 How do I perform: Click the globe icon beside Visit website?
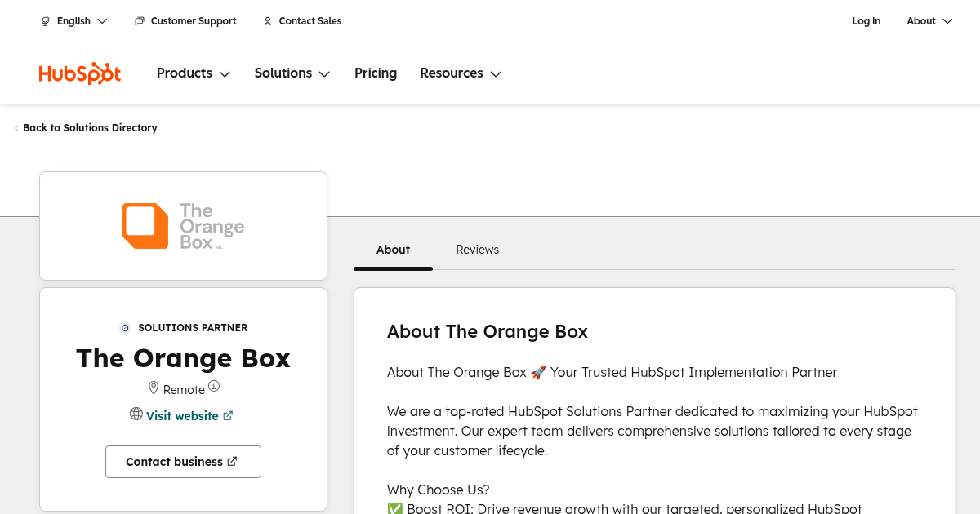(x=136, y=414)
